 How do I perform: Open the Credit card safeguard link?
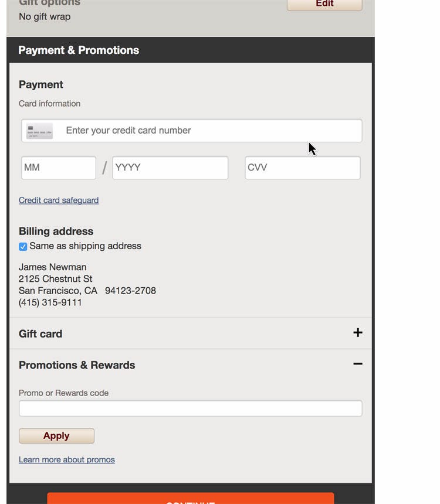pos(59,200)
